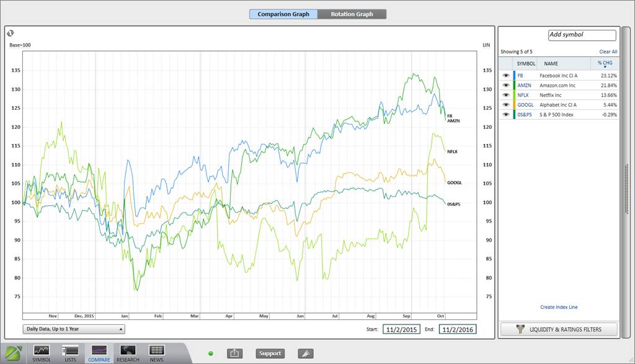
Task: Click the 23.12% change value
Action: coord(609,76)
